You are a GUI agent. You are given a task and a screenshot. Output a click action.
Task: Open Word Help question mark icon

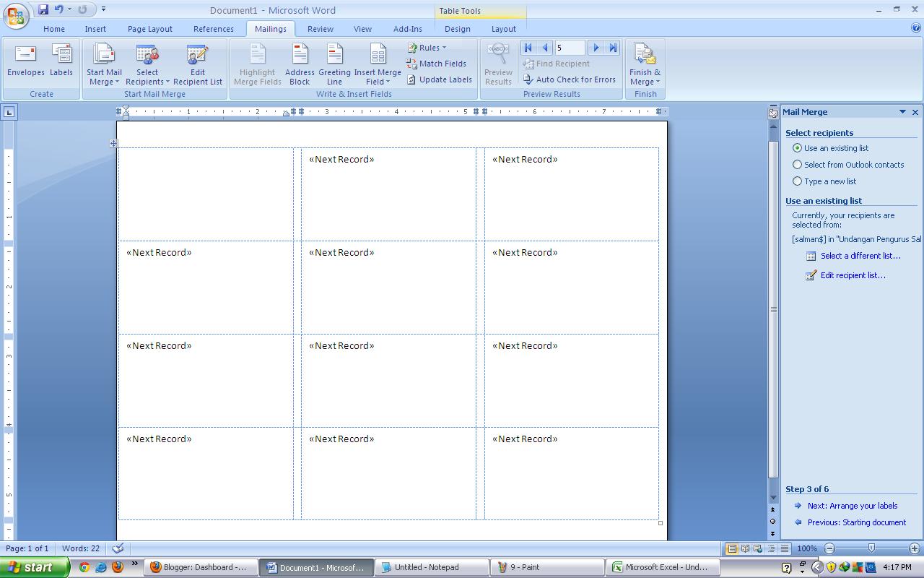[x=916, y=28]
